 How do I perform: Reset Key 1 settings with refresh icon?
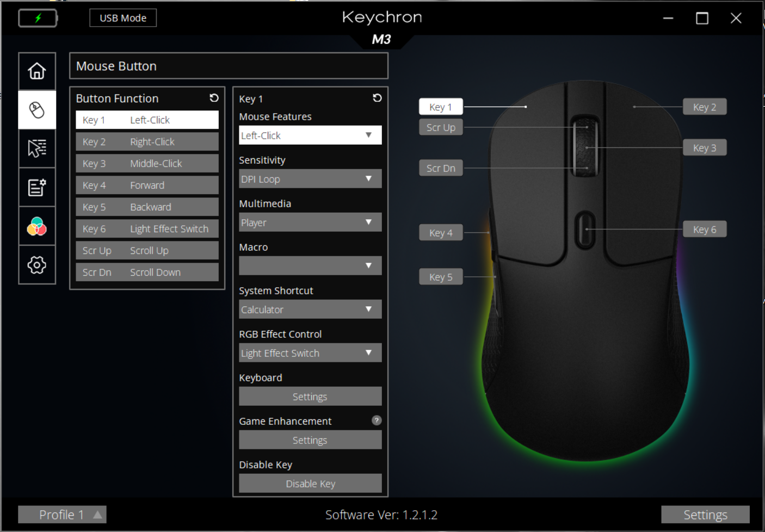[377, 98]
